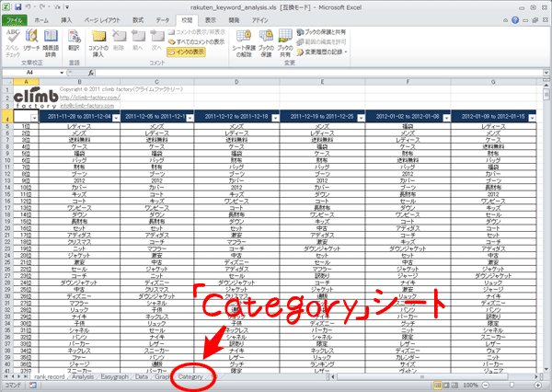Toggle Show All Comments (すべてのコメントの表示)
The image size is (552, 392).
pyautogui.click(x=196, y=42)
